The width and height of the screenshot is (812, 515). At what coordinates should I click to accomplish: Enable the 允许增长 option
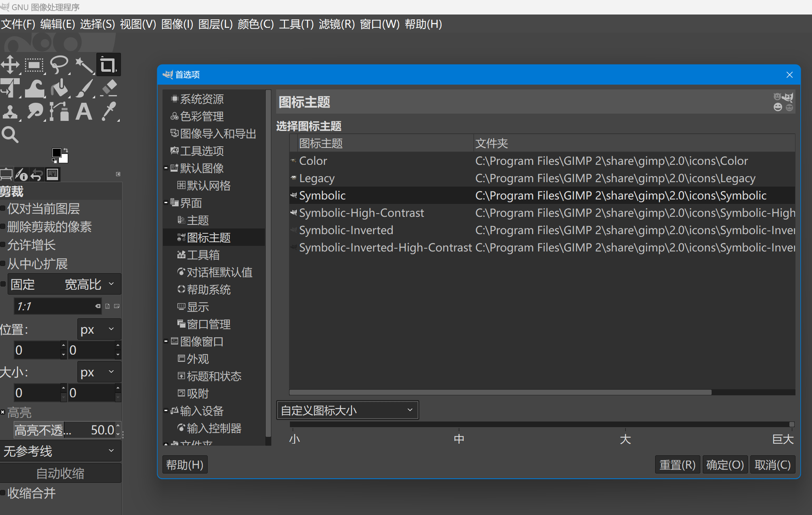click(x=3, y=245)
